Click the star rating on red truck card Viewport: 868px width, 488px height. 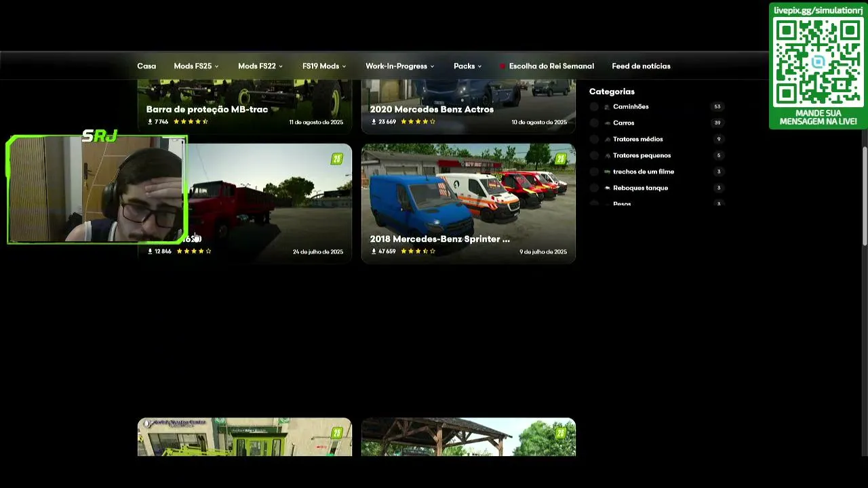tap(194, 251)
